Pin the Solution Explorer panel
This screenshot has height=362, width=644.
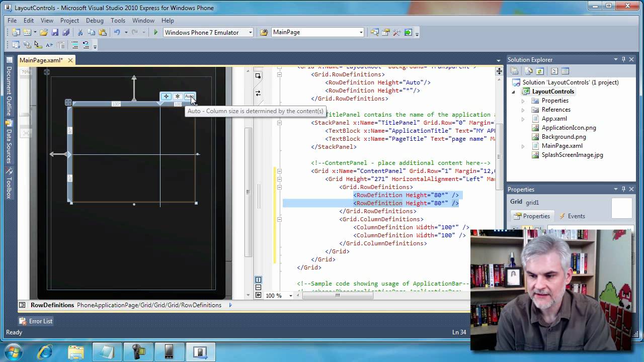click(x=623, y=59)
